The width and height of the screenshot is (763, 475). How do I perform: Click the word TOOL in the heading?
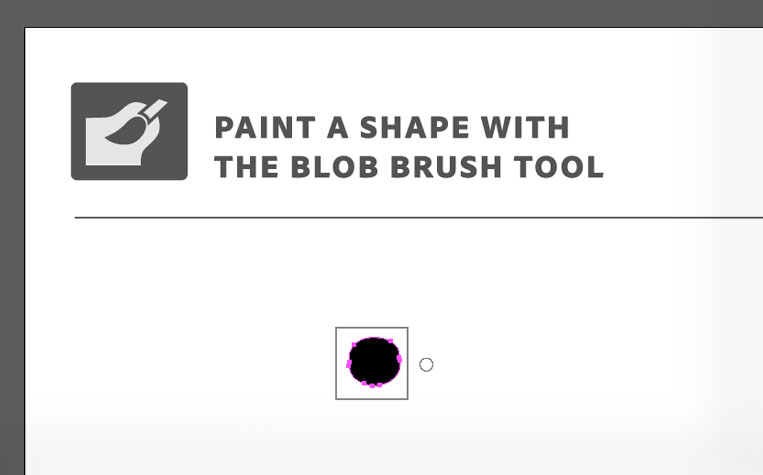(560, 167)
